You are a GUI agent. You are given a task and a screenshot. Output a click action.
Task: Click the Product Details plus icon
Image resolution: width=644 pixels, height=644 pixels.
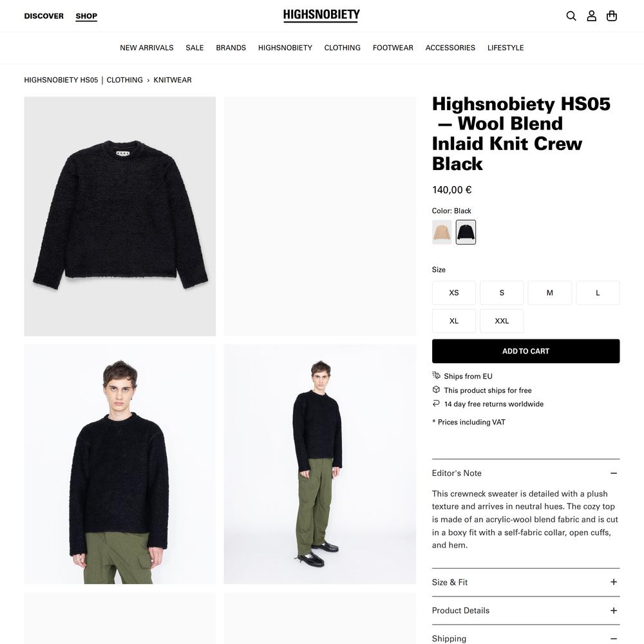pos(614,611)
